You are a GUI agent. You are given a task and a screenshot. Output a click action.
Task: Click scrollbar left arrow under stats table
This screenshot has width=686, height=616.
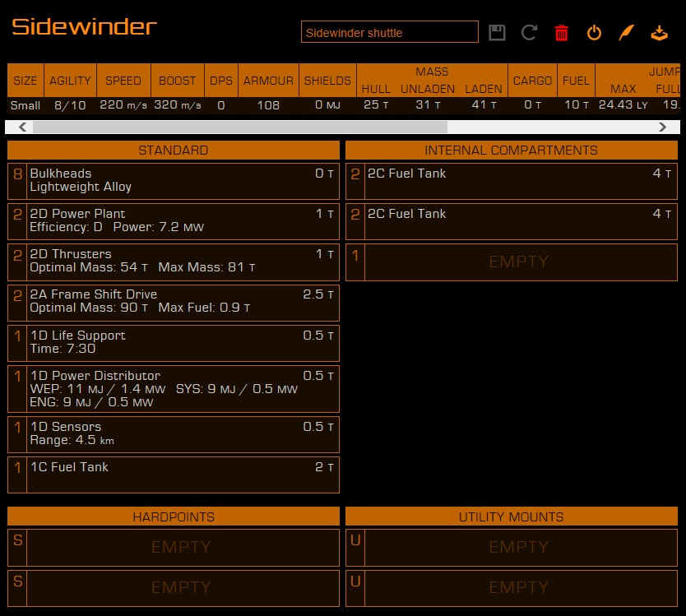[23, 127]
